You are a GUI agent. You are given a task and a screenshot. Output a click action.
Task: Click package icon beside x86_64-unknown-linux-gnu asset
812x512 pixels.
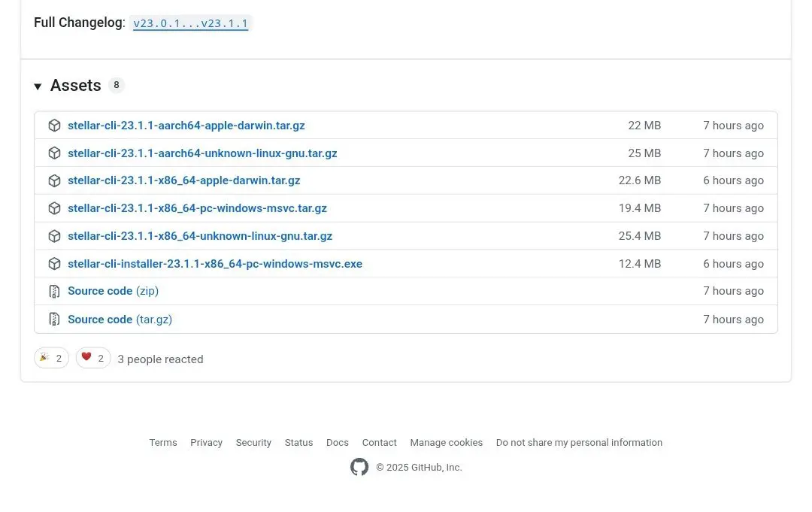coord(54,236)
